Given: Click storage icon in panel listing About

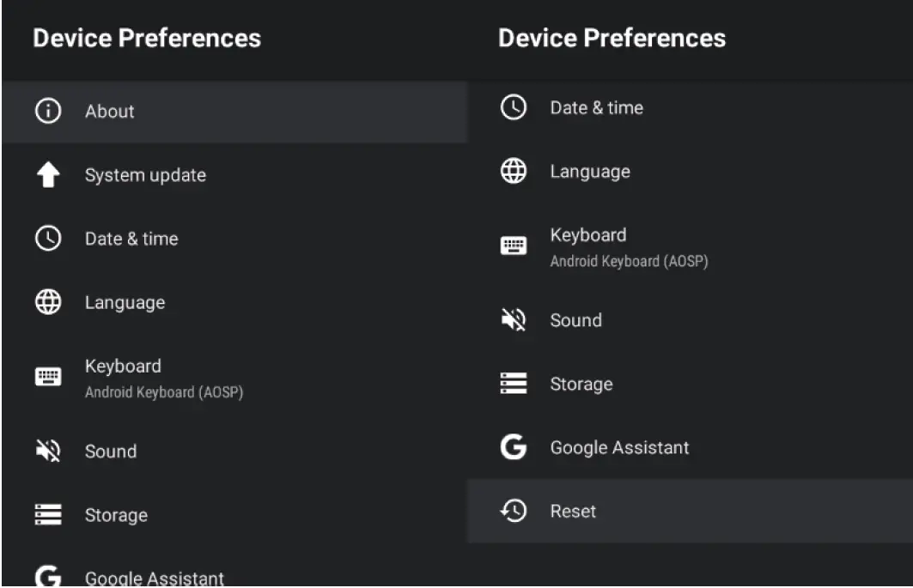Looking at the screenshot, I should click(47, 515).
